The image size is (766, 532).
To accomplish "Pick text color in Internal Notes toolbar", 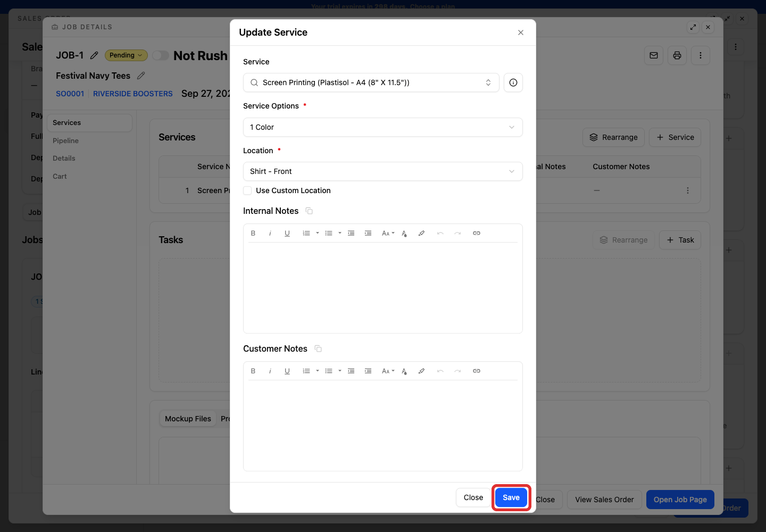I will 404,233.
